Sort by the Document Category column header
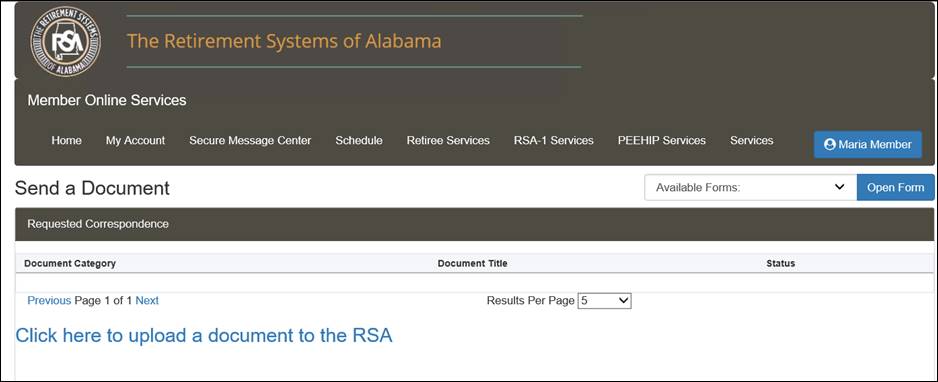Screen dimensions: 938x382 click(70, 263)
